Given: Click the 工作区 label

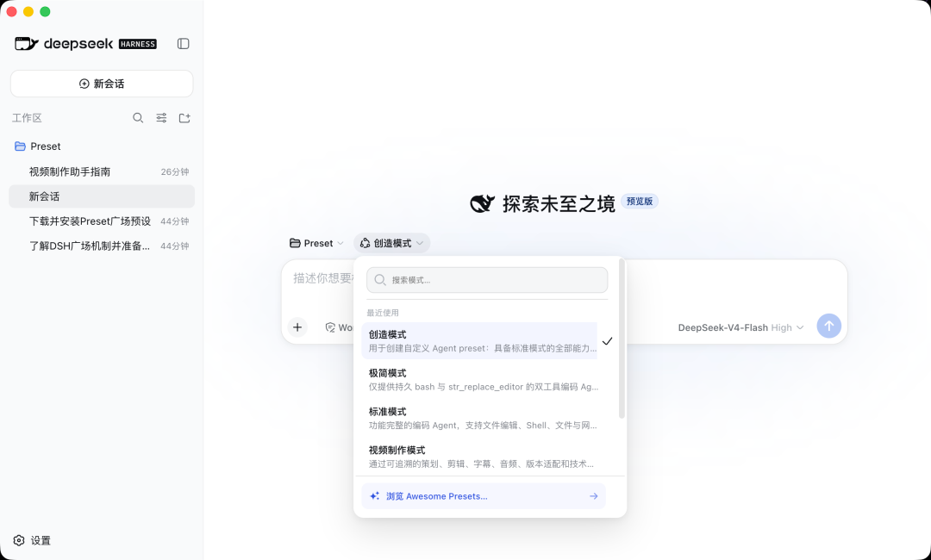Looking at the screenshot, I should pyautogui.click(x=27, y=118).
